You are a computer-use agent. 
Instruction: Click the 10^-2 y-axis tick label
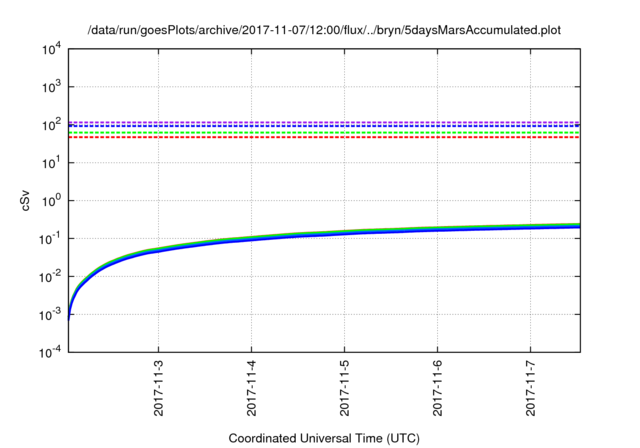point(50,277)
